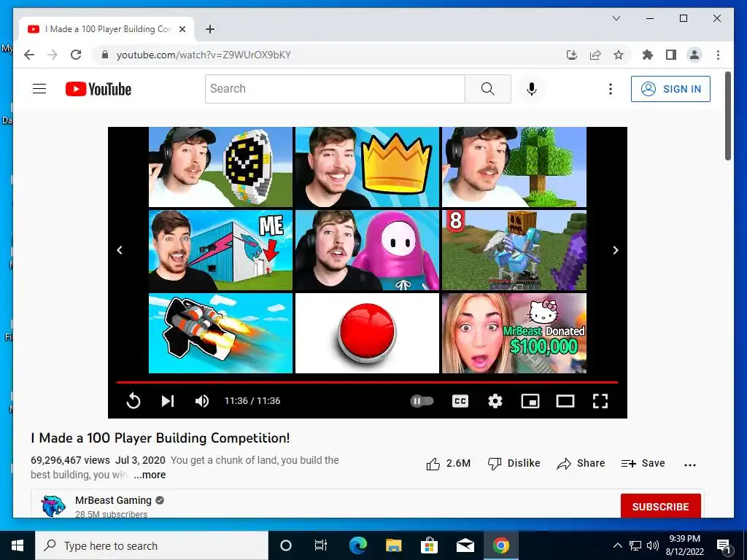Screen dimensions: 747x560
Task: Open the player settings gear
Action: pos(495,401)
